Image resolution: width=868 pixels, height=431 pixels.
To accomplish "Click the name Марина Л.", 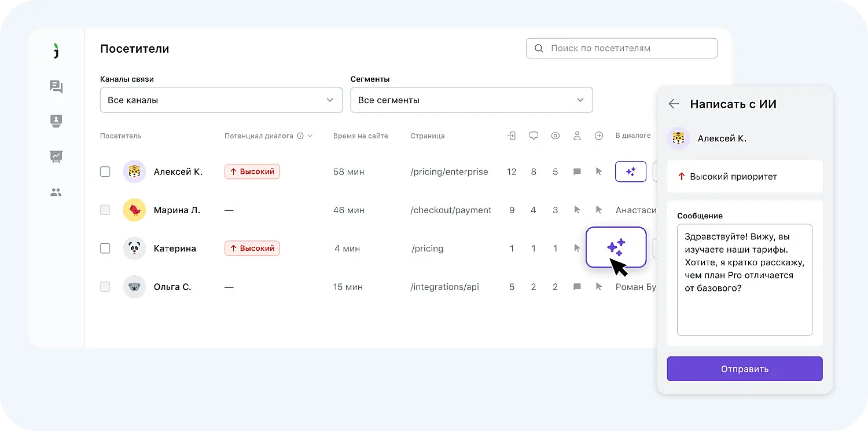I will [177, 210].
